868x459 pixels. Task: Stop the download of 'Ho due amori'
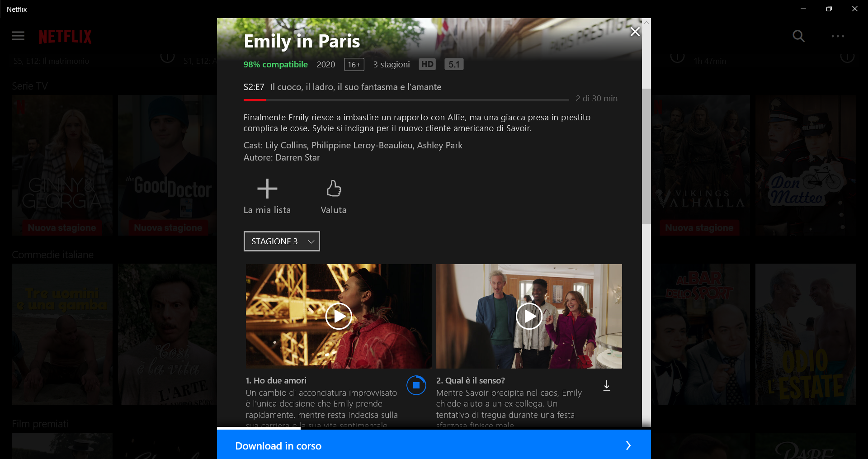(x=416, y=385)
